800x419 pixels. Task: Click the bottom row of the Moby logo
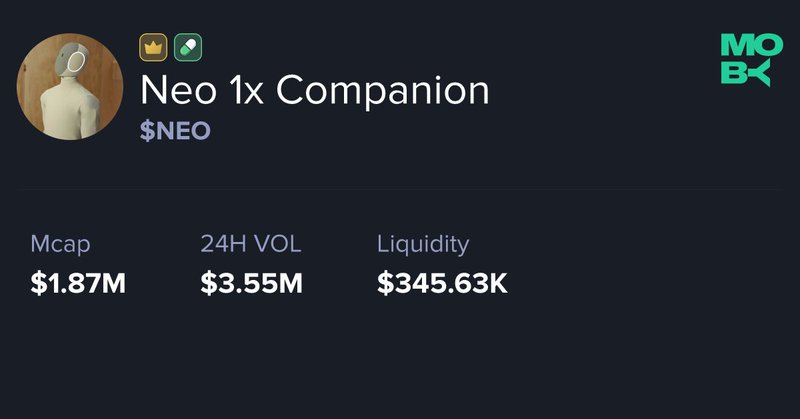click(746, 72)
